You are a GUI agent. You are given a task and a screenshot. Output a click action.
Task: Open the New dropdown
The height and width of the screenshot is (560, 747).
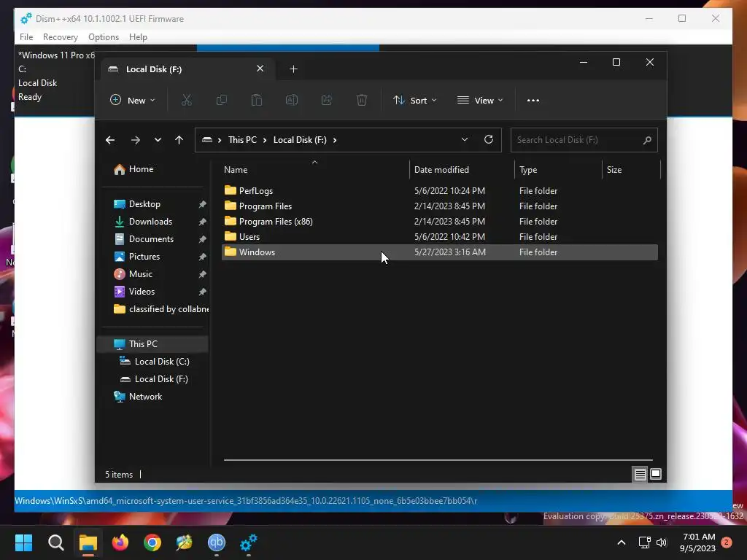pyautogui.click(x=133, y=101)
